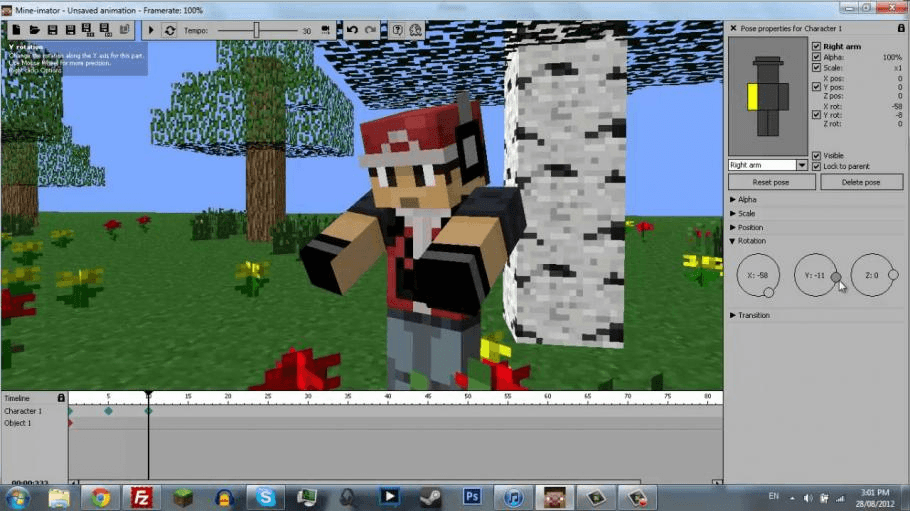Click frame 40 on the timeline ruler
Viewport: 910px width, 511px height.
point(388,397)
